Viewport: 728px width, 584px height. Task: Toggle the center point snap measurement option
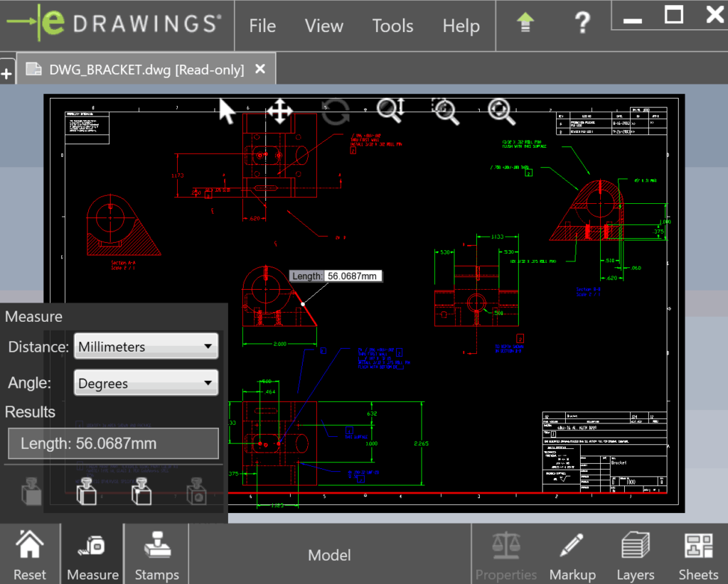coord(141,491)
